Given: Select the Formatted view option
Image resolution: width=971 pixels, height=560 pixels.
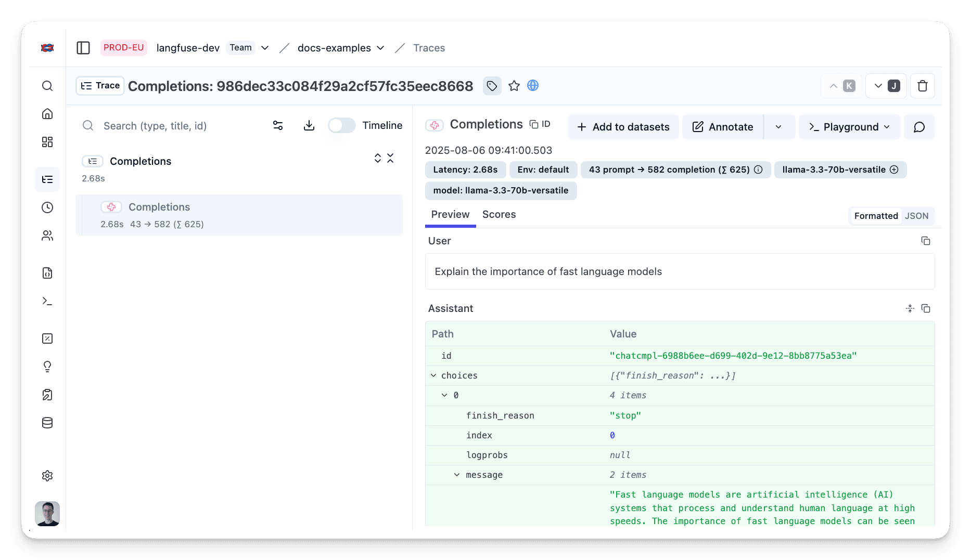Looking at the screenshot, I should [x=876, y=216].
